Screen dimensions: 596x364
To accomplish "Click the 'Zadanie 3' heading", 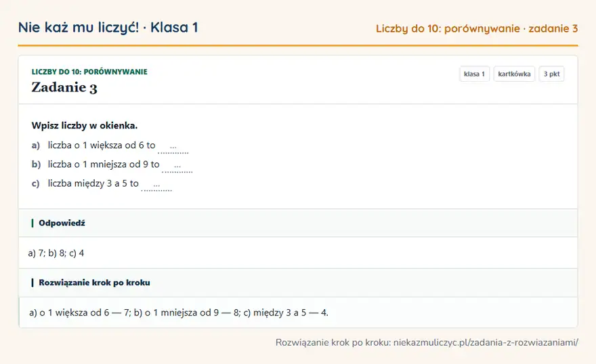I will [64, 88].
